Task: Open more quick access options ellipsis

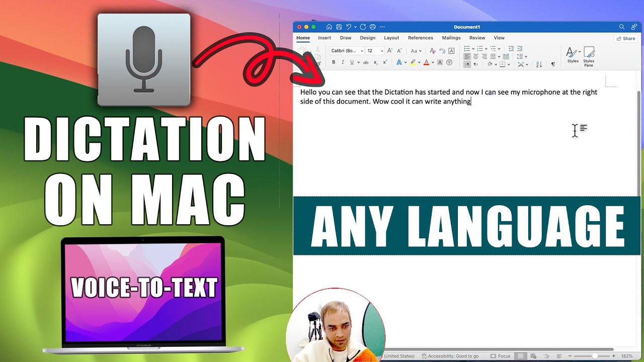Action: pos(382,27)
